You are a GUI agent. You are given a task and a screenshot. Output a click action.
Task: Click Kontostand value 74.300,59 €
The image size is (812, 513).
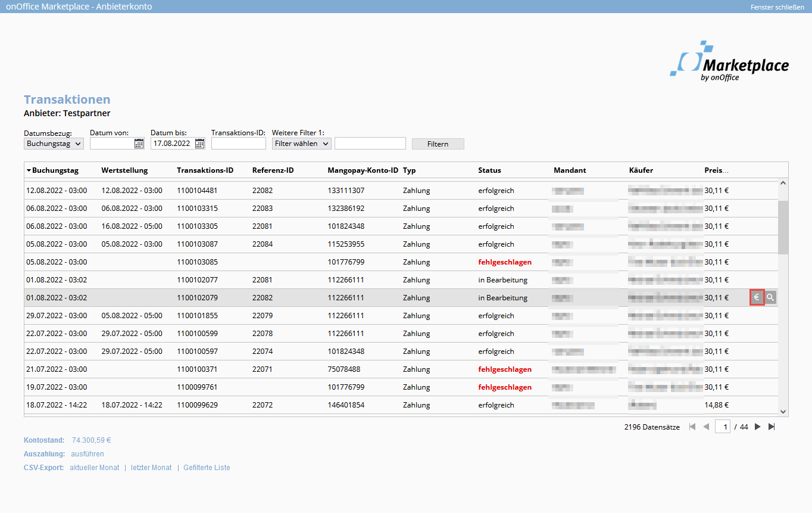[92, 440]
